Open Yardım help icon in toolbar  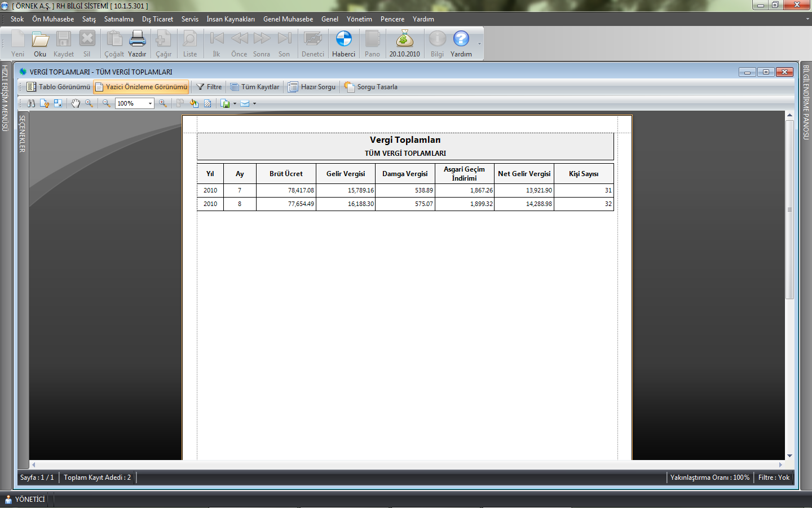[461, 40]
